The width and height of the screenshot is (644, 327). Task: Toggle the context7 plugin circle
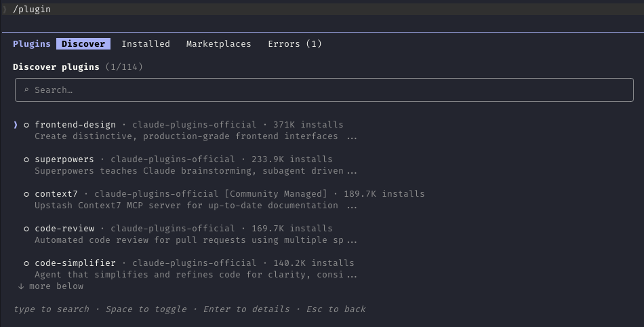click(26, 194)
